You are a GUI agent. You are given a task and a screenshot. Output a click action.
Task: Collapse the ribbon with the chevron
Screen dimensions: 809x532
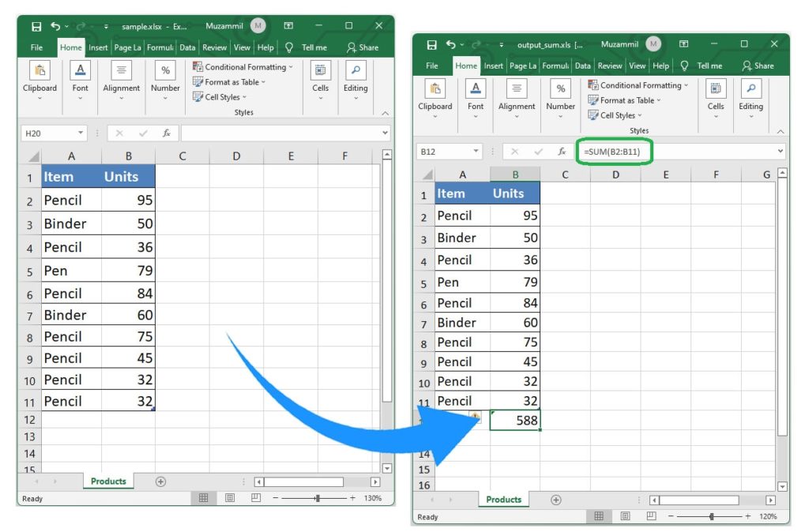tap(779, 130)
